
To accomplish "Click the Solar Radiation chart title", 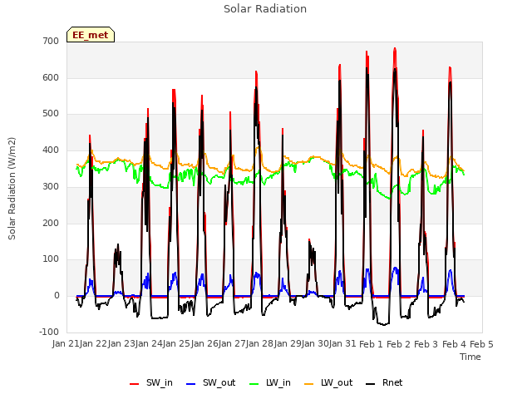I will pos(265,9).
